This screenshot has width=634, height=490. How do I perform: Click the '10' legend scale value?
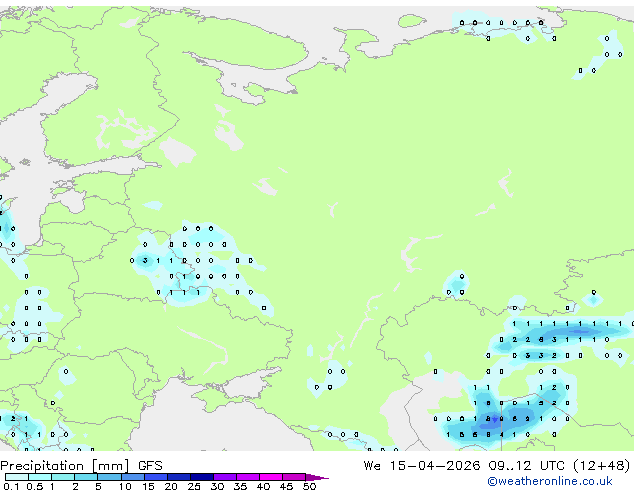pyautogui.click(x=125, y=486)
